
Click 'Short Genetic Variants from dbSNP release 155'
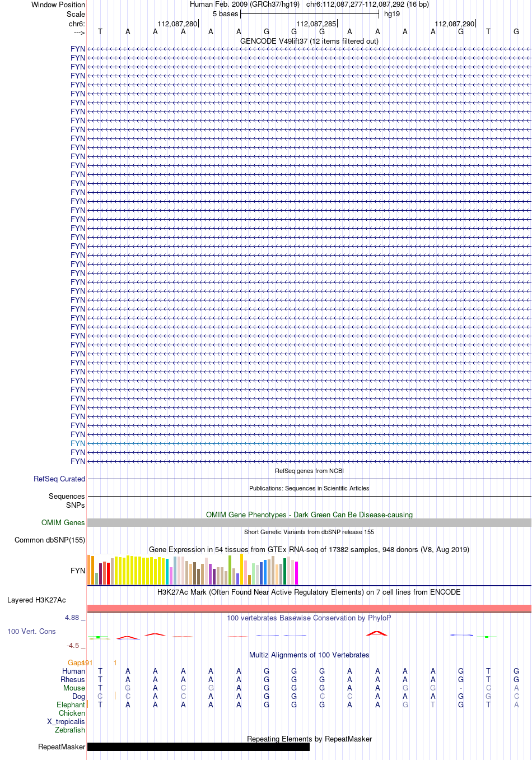tap(309, 532)
